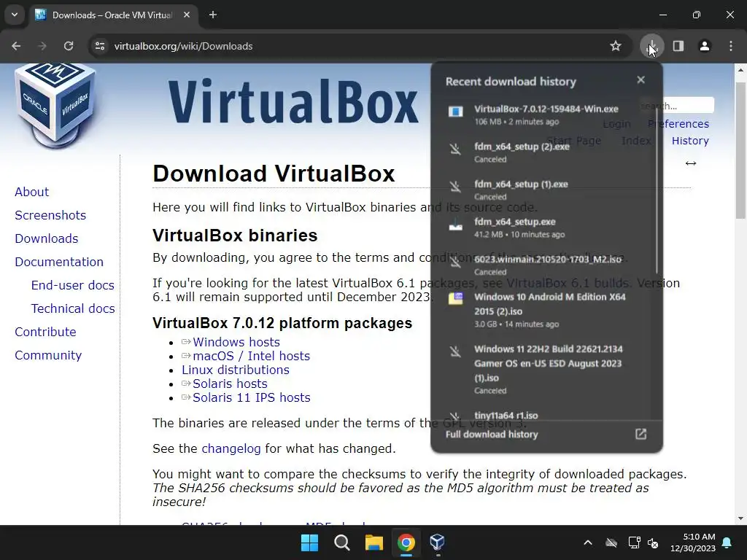Open the Community sidebar link
This screenshot has width=747, height=560.
coord(48,355)
